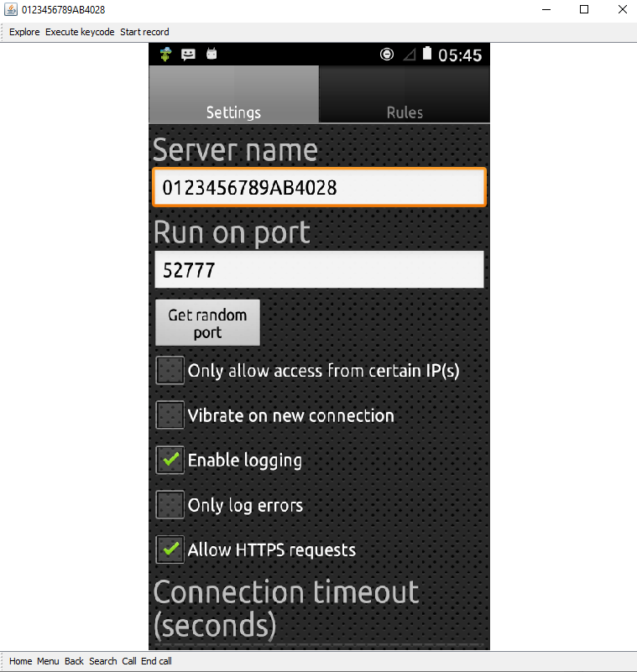This screenshot has height=672, width=637.
Task: Click the Server name heading
Action: coord(235,150)
